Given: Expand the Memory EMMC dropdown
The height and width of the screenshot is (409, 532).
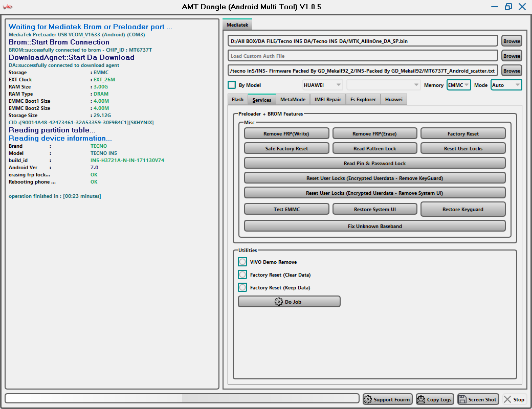Looking at the screenshot, I should coord(458,85).
